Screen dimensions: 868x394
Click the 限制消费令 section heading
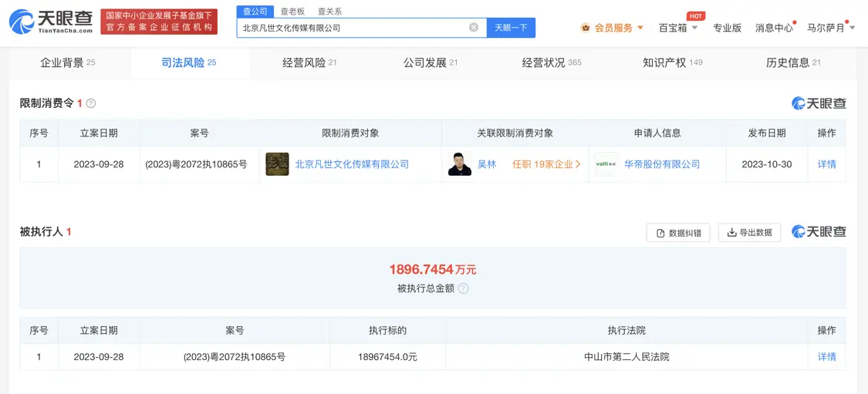pyautogui.click(x=46, y=103)
